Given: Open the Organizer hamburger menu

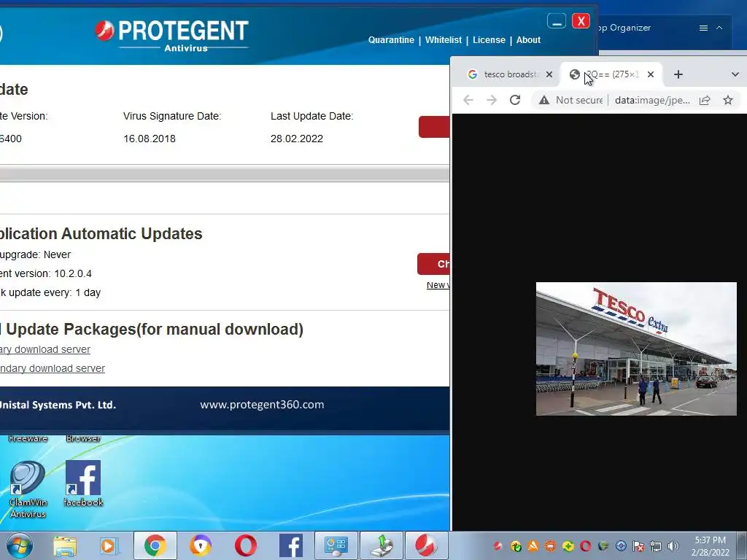Looking at the screenshot, I should tap(703, 28).
